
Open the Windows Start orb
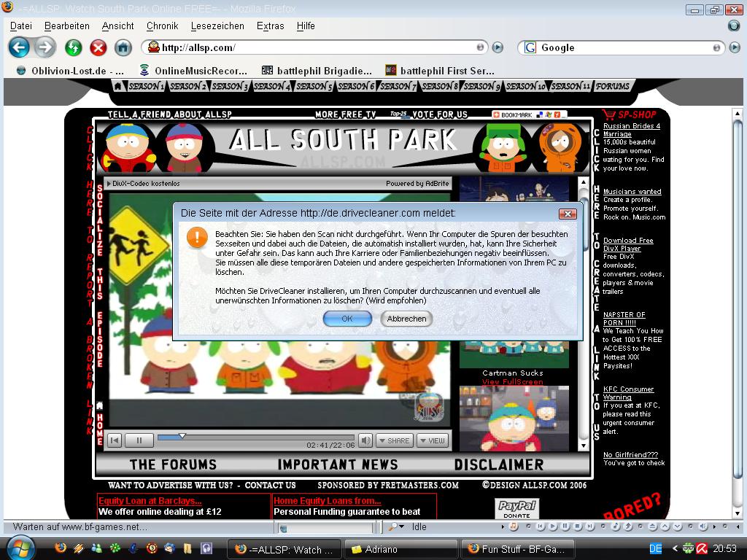tap(19, 548)
